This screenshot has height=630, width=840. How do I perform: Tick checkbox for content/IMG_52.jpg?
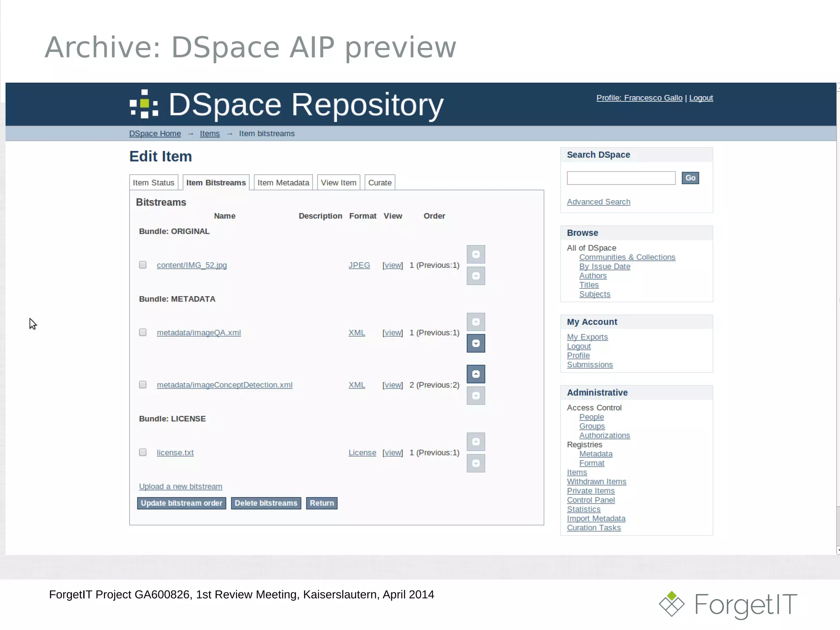point(143,265)
